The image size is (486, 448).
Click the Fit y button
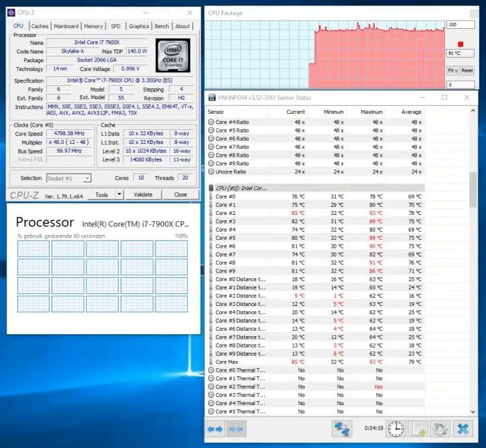pos(452,70)
